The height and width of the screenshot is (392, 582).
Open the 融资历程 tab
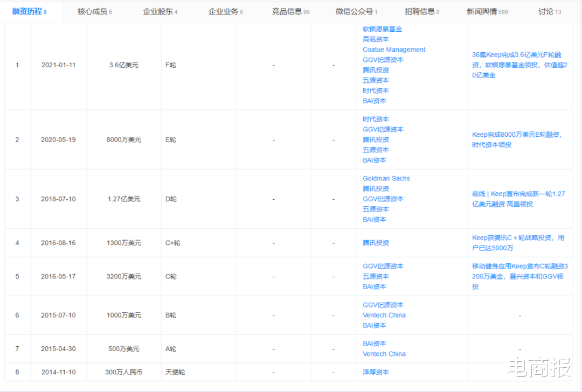pyautogui.click(x=29, y=11)
